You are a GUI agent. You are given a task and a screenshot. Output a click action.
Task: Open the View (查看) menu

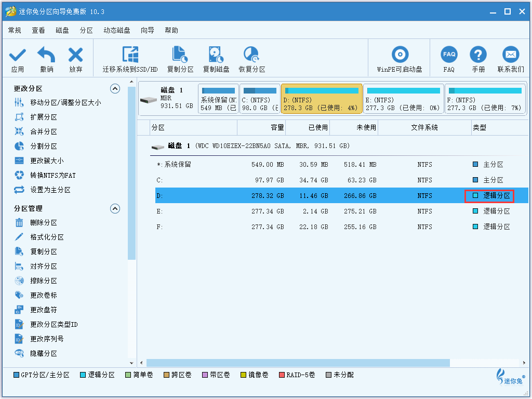(x=38, y=31)
